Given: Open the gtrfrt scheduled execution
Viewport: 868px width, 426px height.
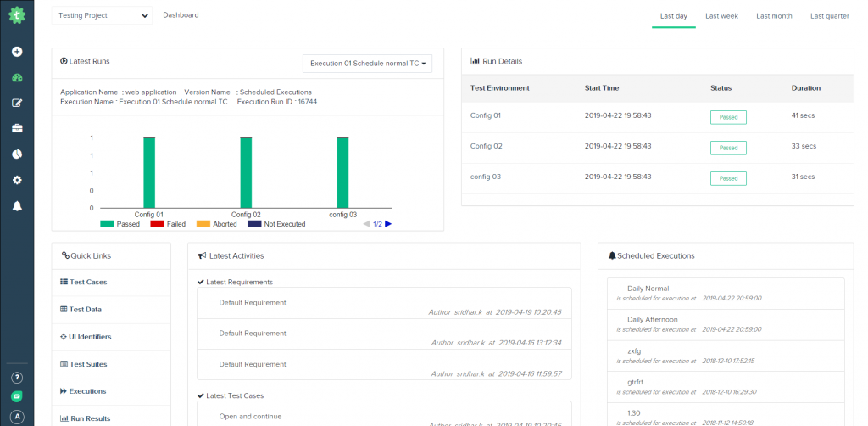Looking at the screenshot, I should click(x=726, y=387).
